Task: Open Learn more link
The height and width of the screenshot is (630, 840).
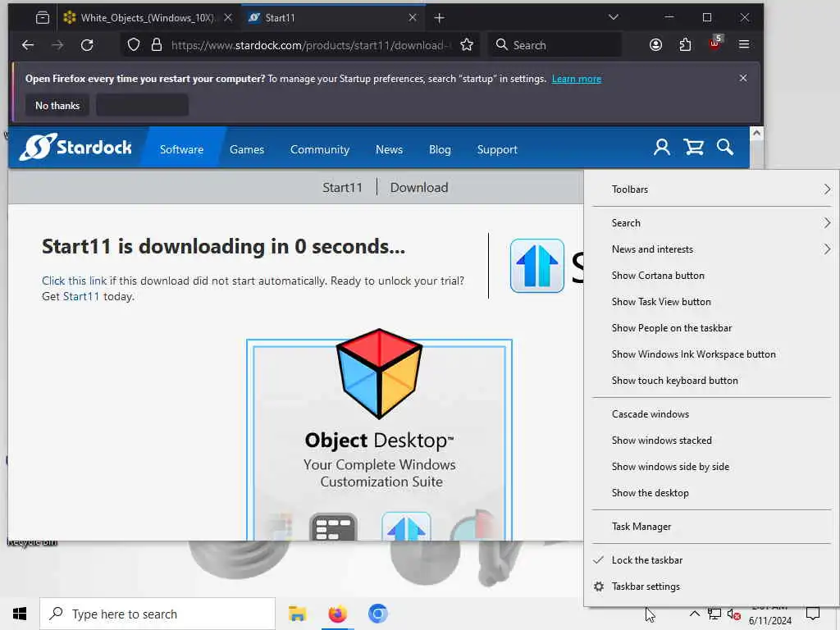Action: point(577,80)
